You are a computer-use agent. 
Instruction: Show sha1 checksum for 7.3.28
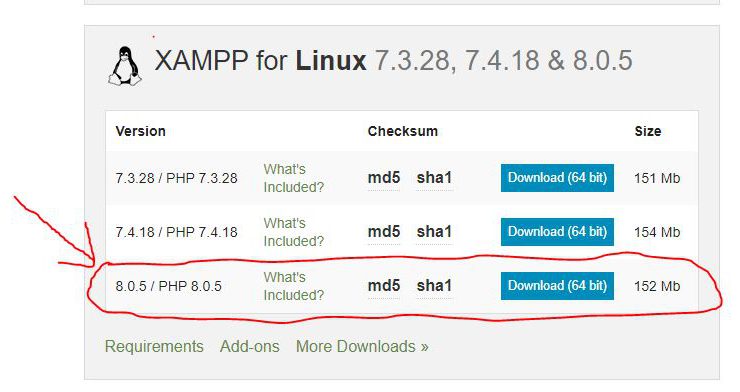[x=434, y=178]
